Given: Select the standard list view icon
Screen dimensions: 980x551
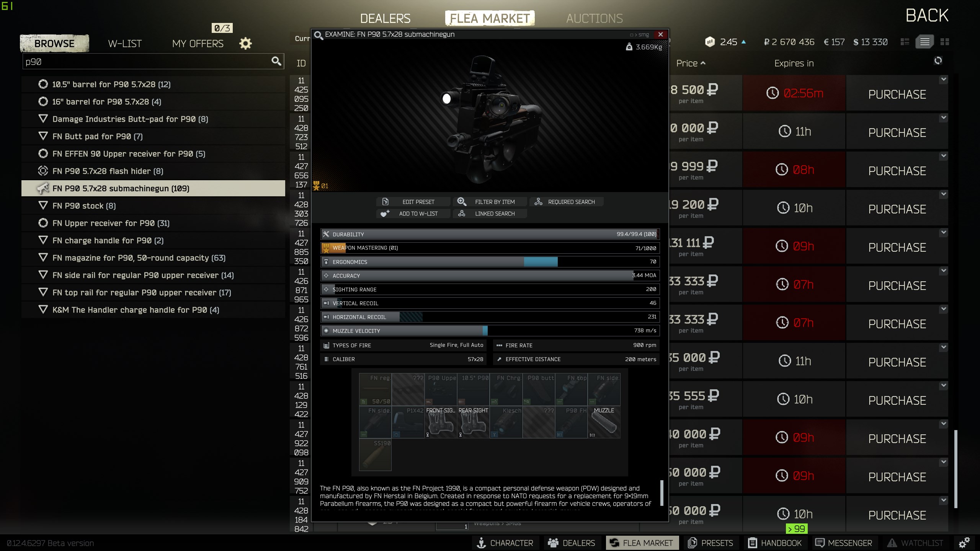Looking at the screenshot, I should tap(924, 42).
